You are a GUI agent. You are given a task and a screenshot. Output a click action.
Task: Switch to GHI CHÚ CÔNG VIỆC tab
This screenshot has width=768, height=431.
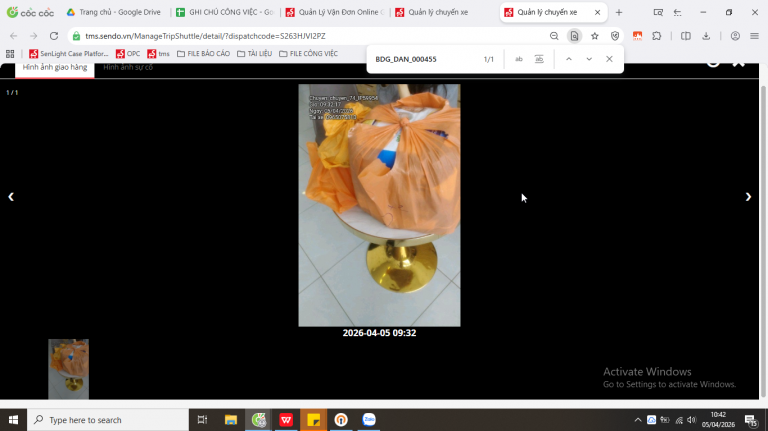point(225,12)
